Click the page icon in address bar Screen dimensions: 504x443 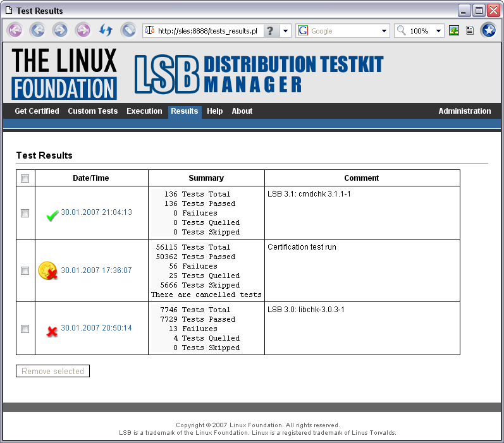[x=149, y=30]
